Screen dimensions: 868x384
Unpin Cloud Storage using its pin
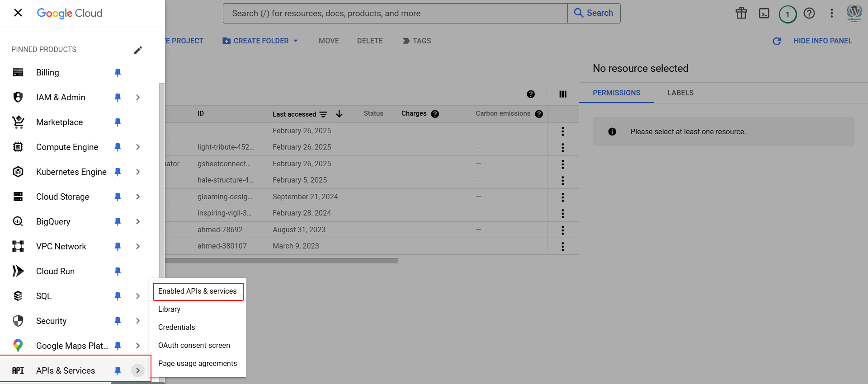tap(118, 197)
